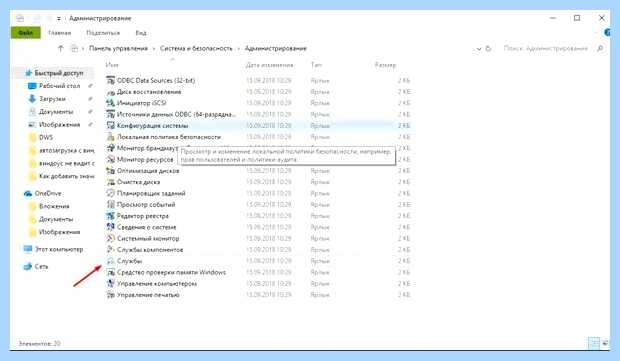Viewport: 620px width, 361px height.
Task: Sort by Тип column header
Action: click(x=316, y=65)
